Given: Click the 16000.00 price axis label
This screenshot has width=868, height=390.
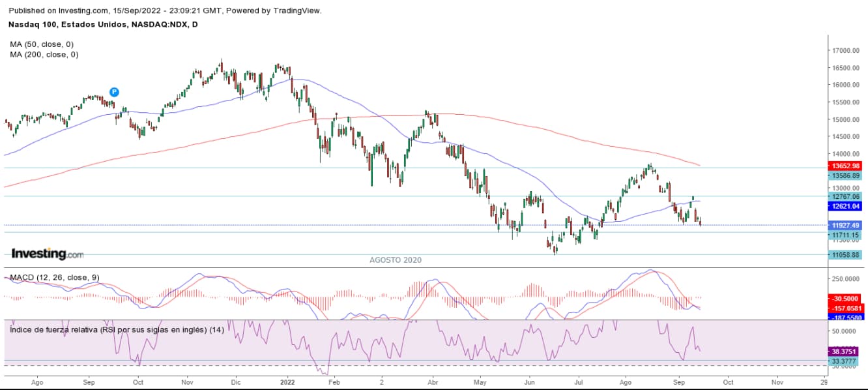Looking at the screenshot, I should point(845,85).
